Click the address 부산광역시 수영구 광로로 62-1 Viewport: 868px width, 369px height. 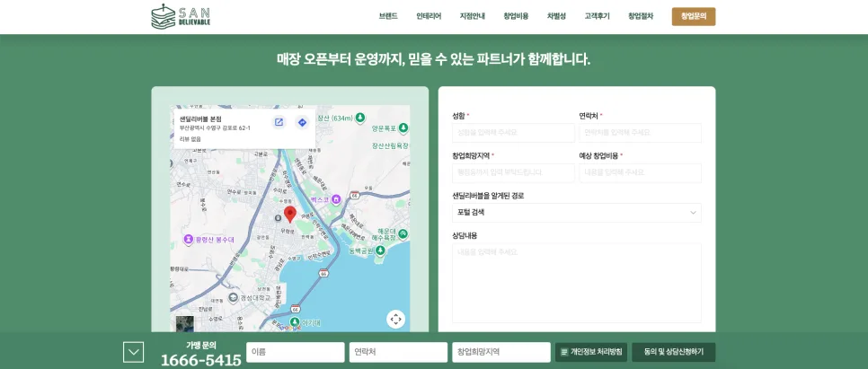click(215, 128)
